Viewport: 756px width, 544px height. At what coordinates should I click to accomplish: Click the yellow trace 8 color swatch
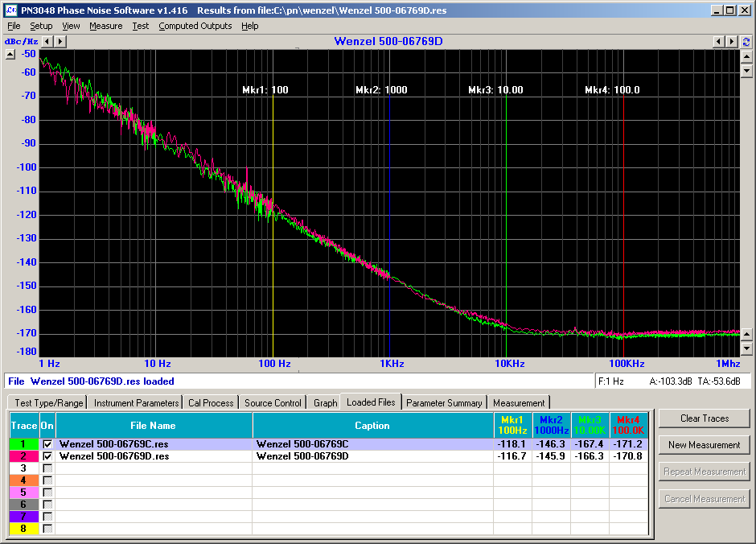click(23, 529)
